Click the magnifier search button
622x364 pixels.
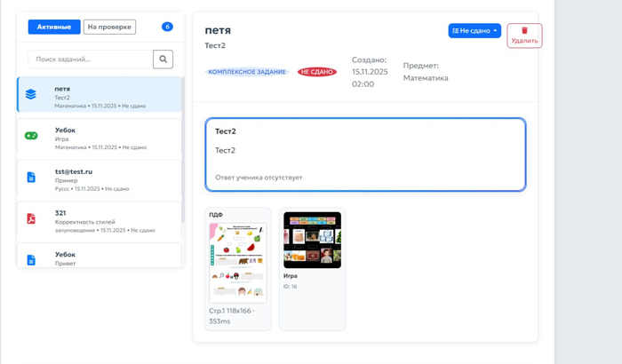163,59
